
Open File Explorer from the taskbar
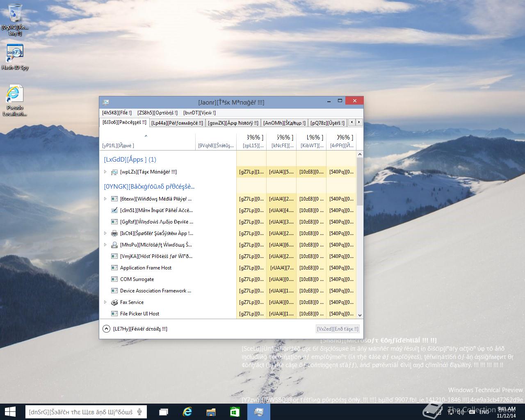(x=211, y=412)
